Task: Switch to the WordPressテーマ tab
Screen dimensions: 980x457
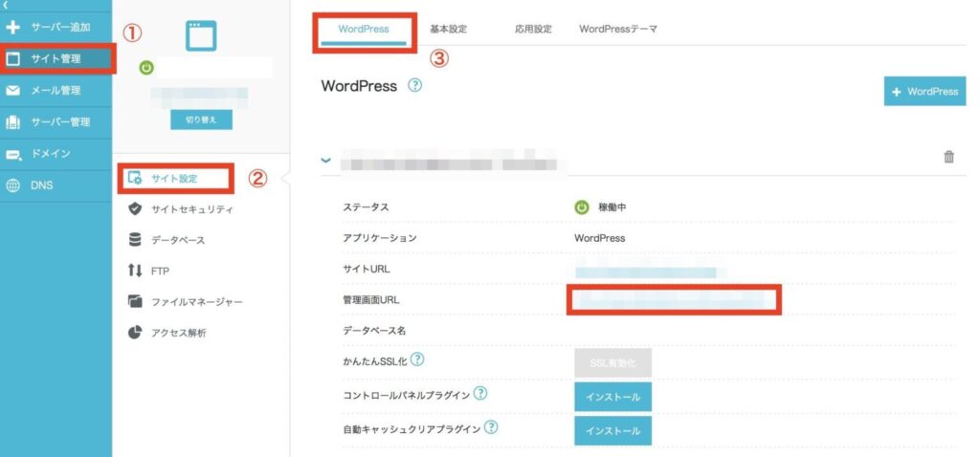Action: (x=618, y=29)
